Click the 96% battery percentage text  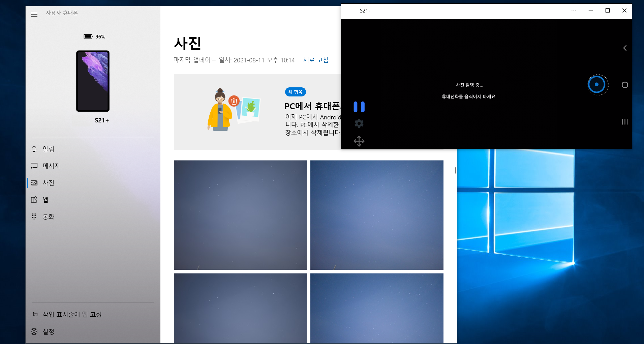point(100,36)
